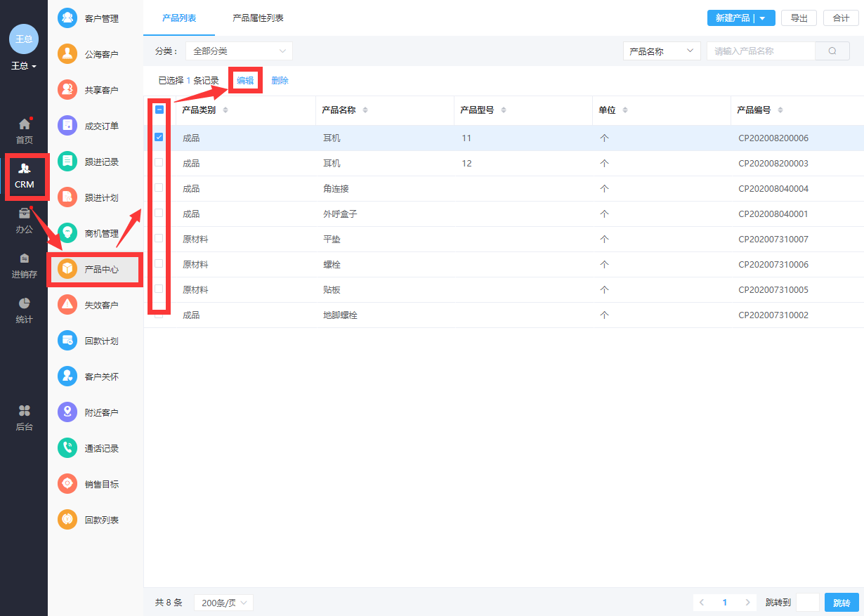Select page number 1
The height and width of the screenshot is (616, 864).
pyautogui.click(x=725, y=603)
